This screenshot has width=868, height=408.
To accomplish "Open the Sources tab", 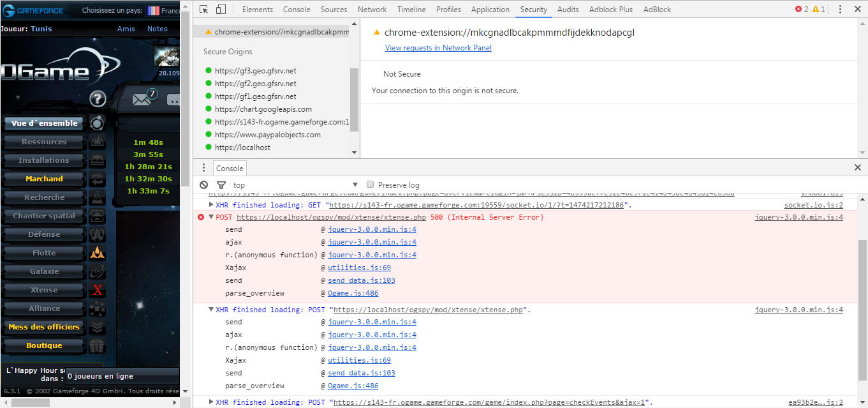I will [334, 10].
